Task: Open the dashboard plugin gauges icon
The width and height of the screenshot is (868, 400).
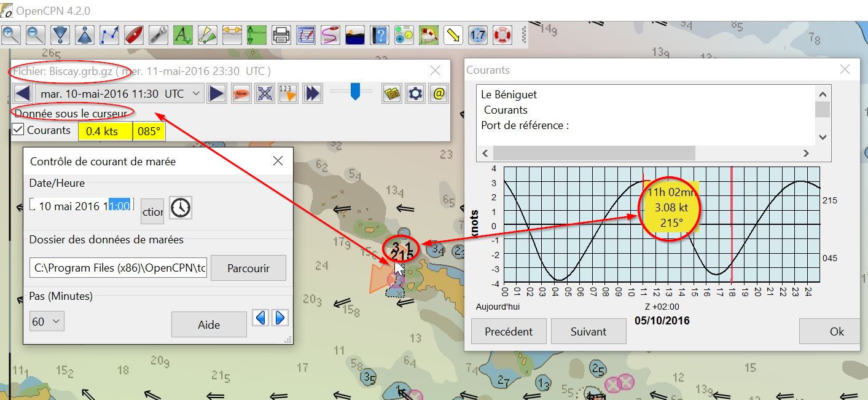Action: click(x=404, y=34)
